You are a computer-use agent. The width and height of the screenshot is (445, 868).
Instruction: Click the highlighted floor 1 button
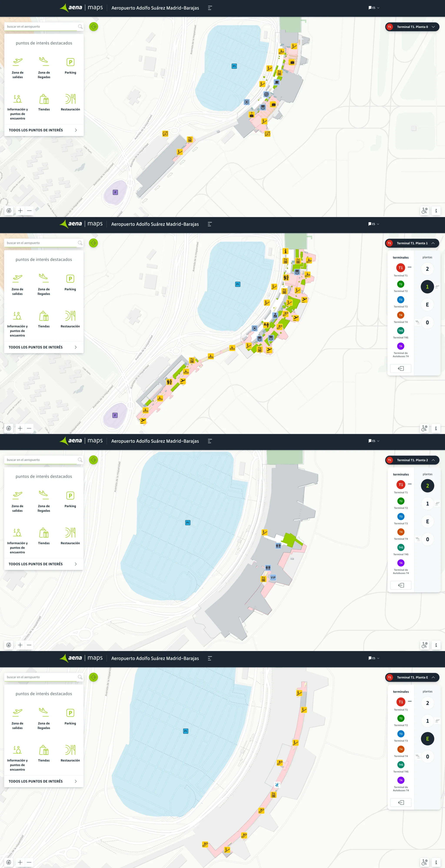coord(427,287)
